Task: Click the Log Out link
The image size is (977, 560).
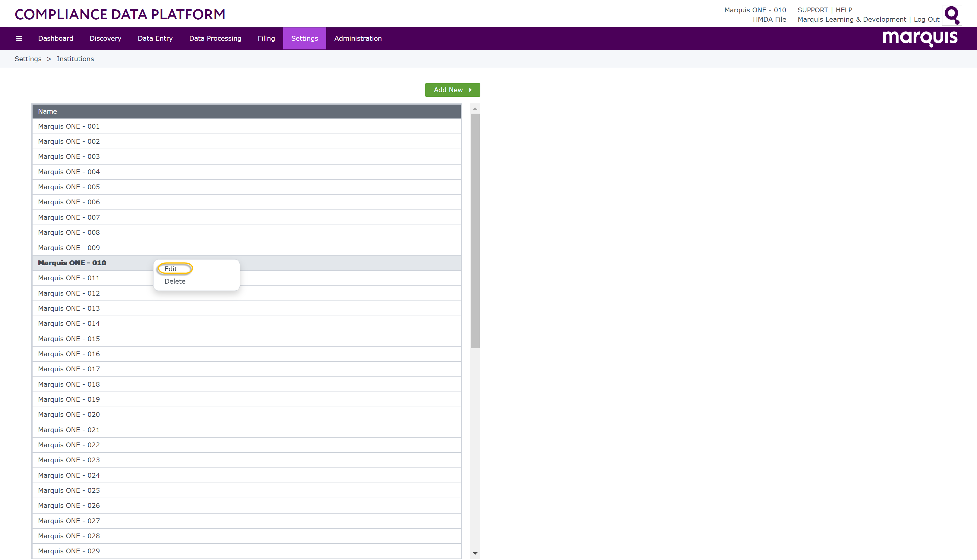Action: (x=927, y=19)
